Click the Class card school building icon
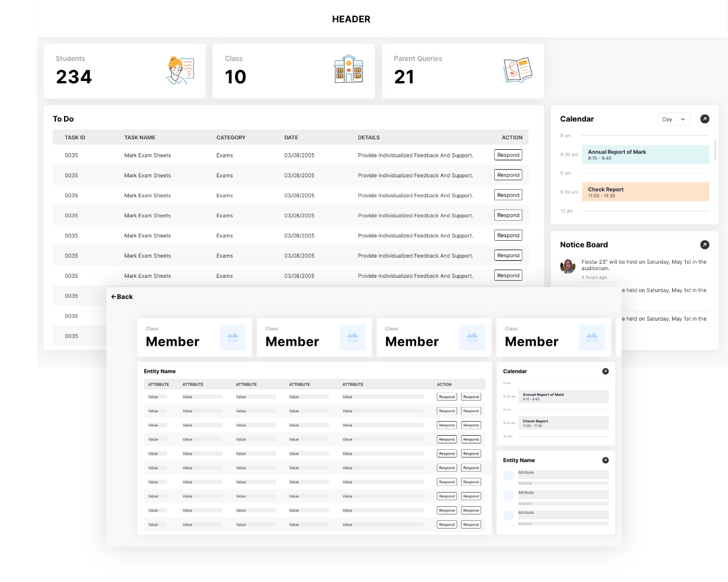This screenshot has height=582, width=728. pyautogui.click(x=348, y=69)
